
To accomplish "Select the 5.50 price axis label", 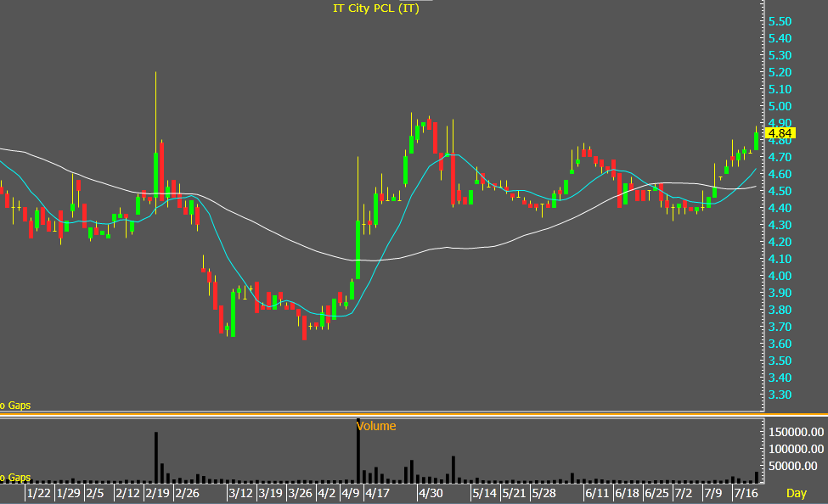I will [780, 21].
